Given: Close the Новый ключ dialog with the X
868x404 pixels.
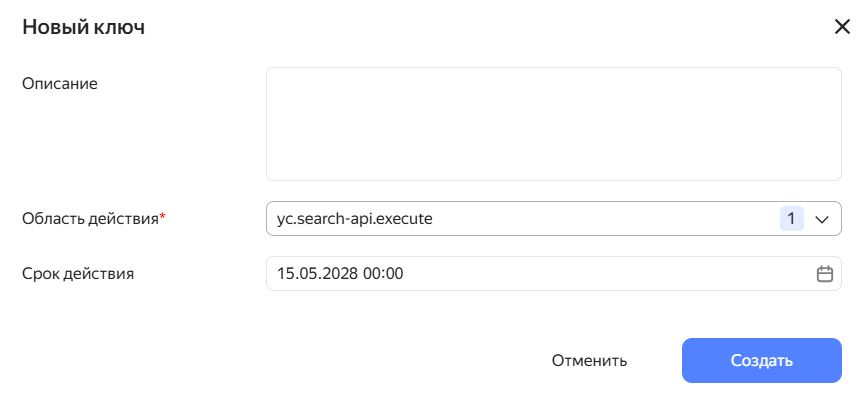Looking at the screenshot, I should tap(842, 27).
